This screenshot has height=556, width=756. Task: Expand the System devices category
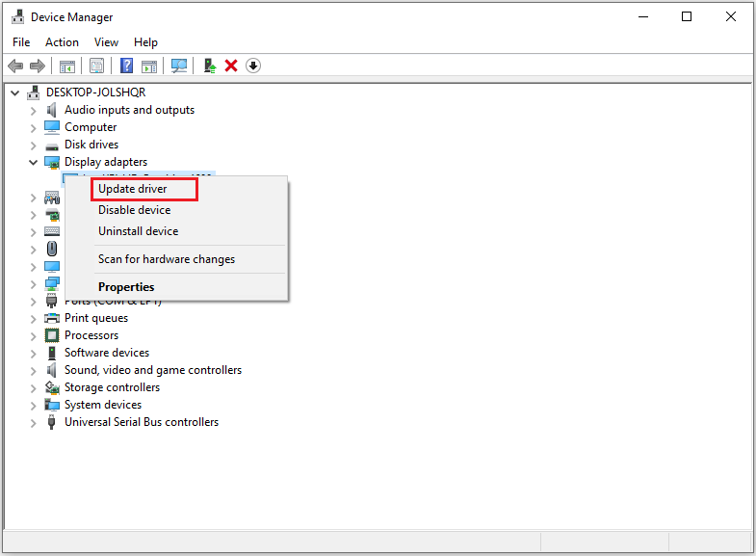[x=33, y=406]
